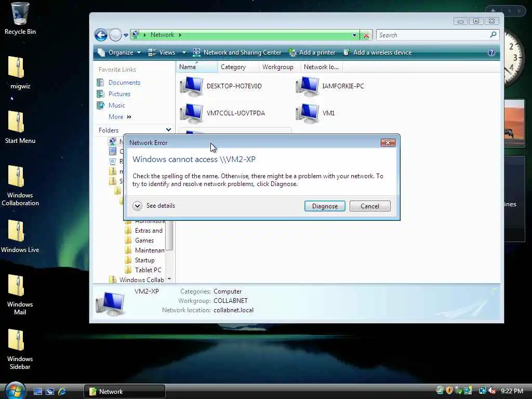532x399 pixels.
Task: Sort by the Workgroup column header
Action: click(280, 67)
